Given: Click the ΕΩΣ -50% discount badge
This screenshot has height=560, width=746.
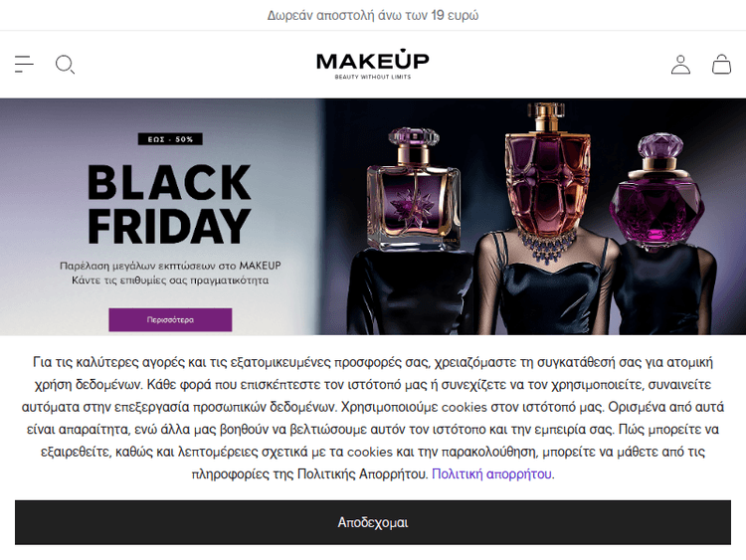Looking at the screenshot, I should tap(170, 139).
